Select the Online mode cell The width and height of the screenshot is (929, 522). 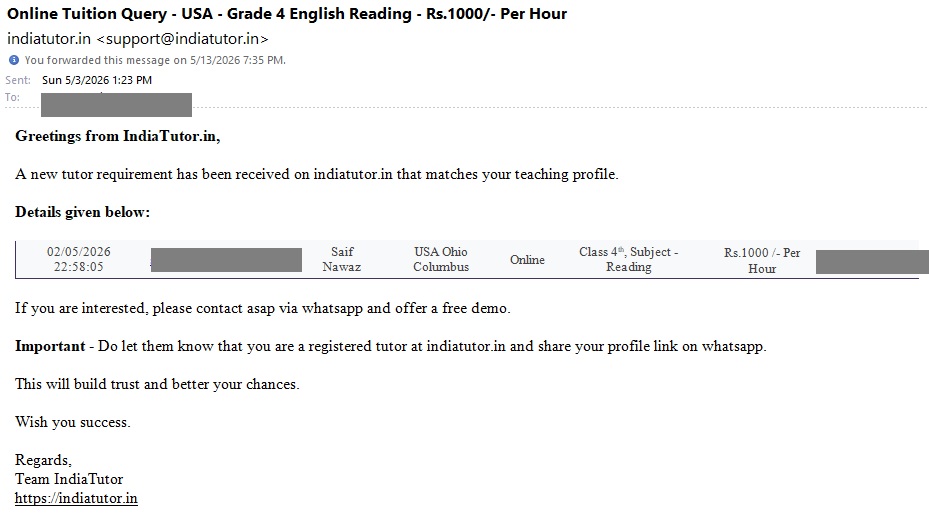point(527,260)
